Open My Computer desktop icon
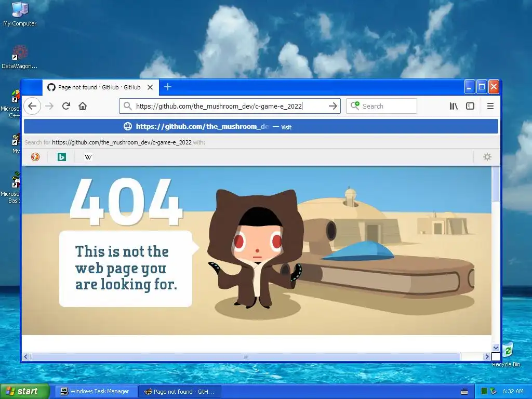Viewport: 532px width, 399px height. 20,14
